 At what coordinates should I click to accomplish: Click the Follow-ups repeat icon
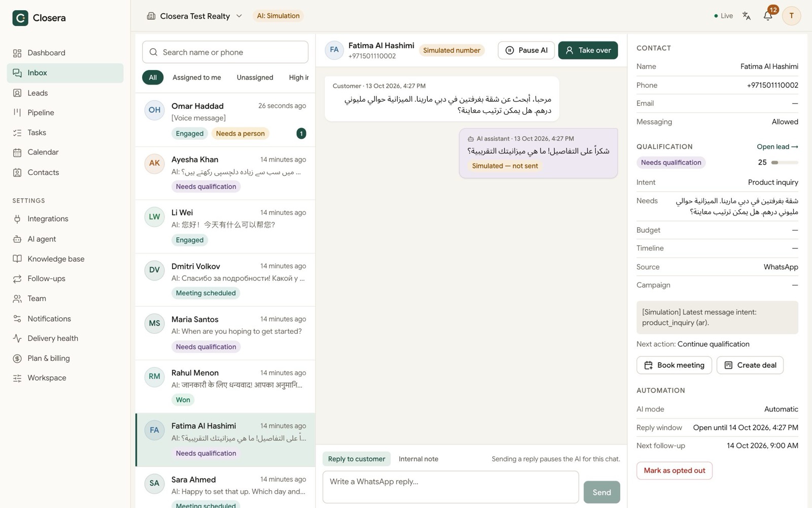(x=17, y=279)
